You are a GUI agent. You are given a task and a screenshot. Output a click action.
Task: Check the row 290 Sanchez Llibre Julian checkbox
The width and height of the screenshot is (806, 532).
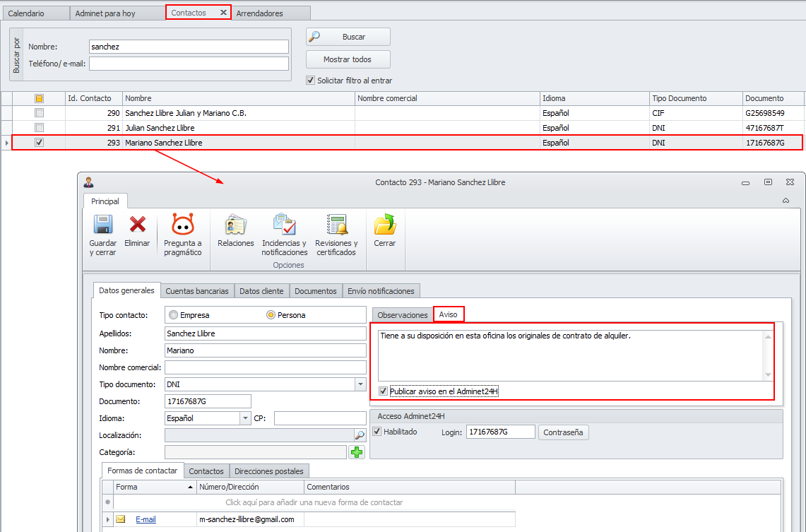click(39, 112)
